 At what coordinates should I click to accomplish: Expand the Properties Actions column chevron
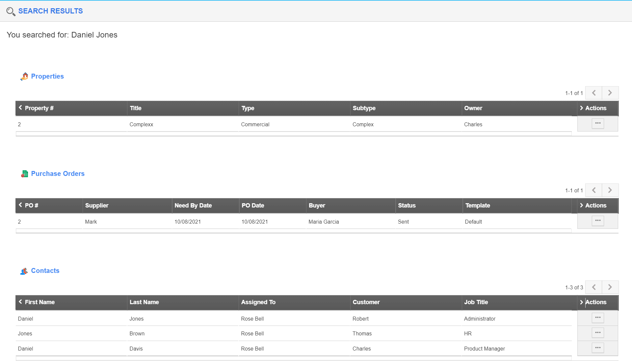click(581, 108)
